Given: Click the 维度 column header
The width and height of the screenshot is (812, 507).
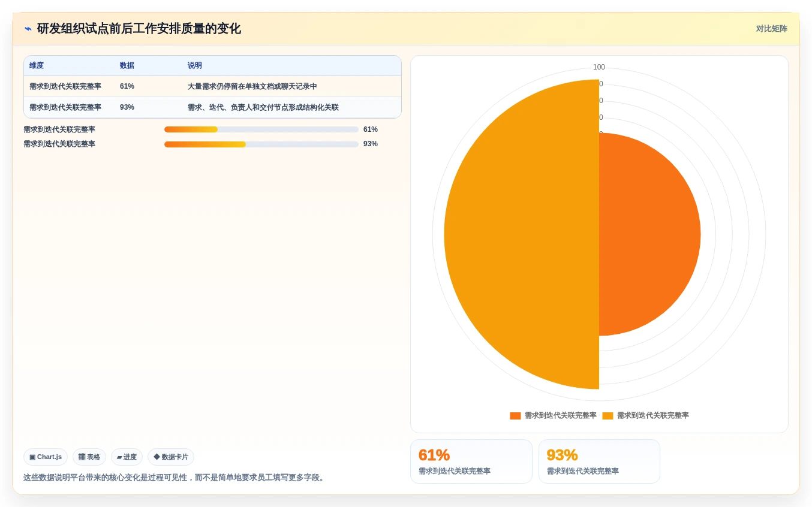Looking at the screenshot, I should [37, 65].
